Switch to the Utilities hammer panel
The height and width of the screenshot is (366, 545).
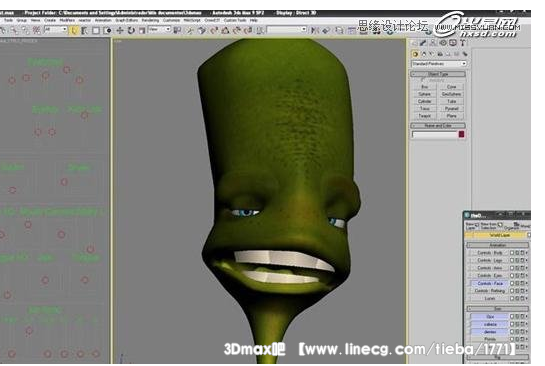pos(463,43)
